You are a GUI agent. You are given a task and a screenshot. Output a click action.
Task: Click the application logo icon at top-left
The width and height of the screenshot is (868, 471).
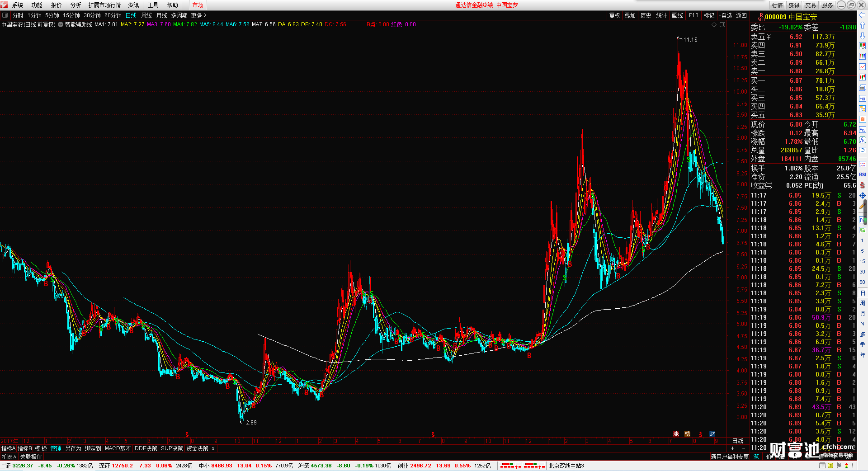[5, 5]
